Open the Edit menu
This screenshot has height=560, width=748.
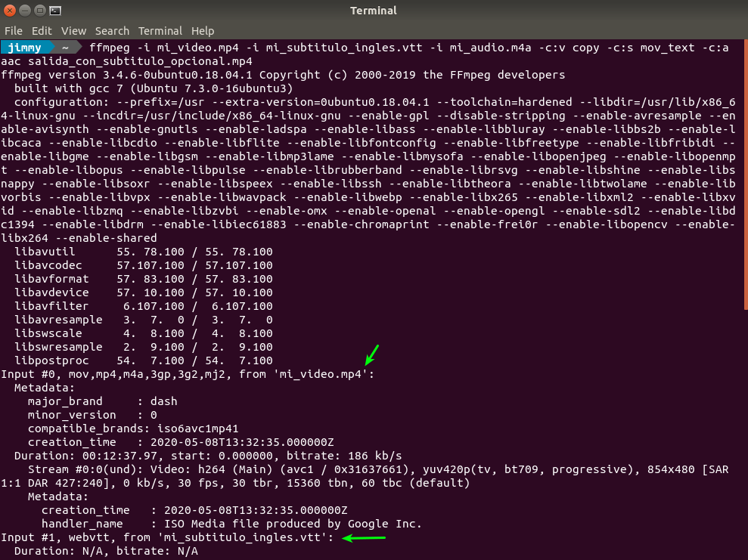[x=42, y=31]
